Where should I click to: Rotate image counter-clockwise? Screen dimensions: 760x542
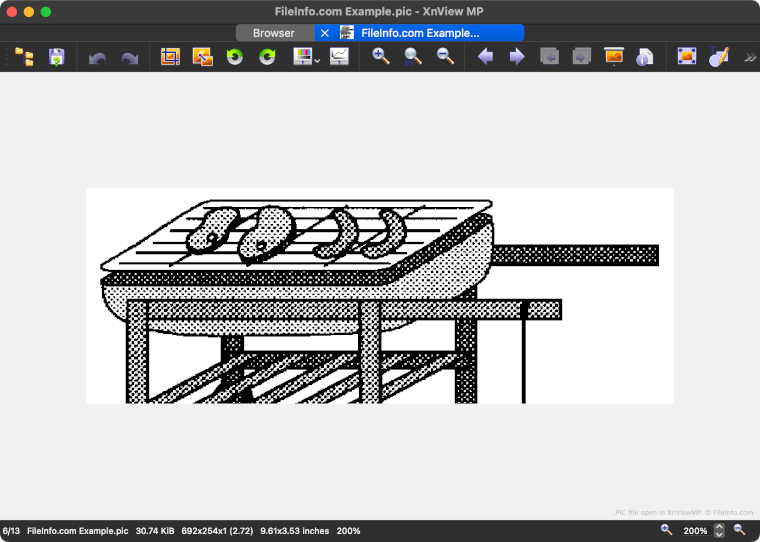(x=235, y=57)
